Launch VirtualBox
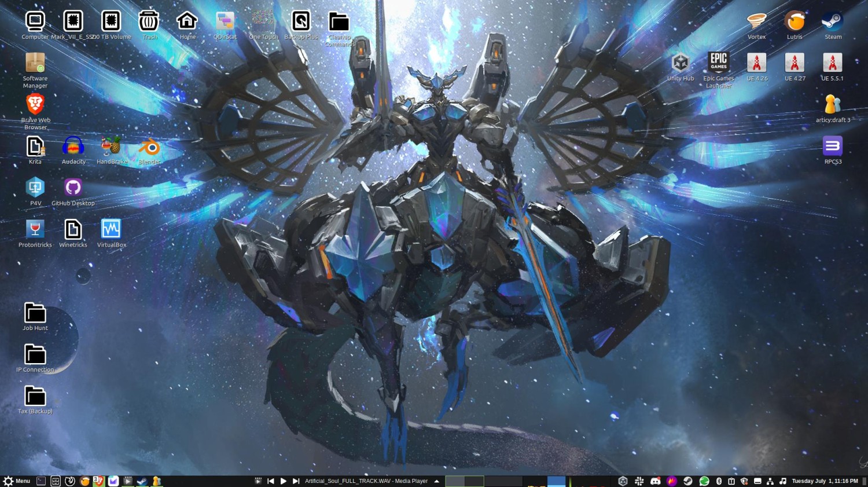This screenshot has height=487, width=868. point(111,233)
